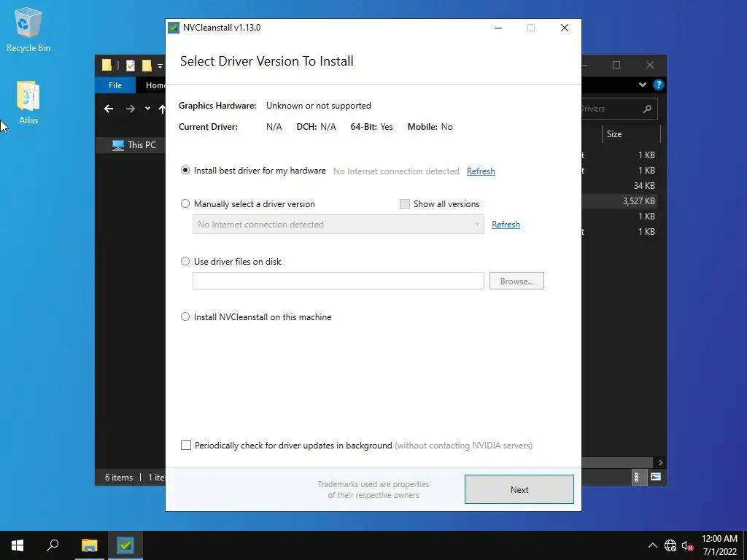The height and width of the screenshot is (560, 747).
Task: Open taskbar search magnifier
Action: (x=53, y=545)
